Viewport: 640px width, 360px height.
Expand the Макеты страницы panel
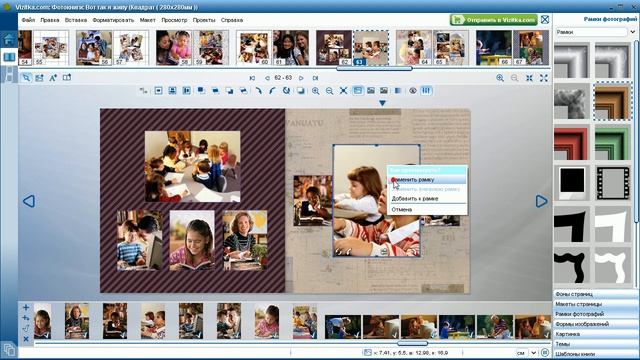(595, 304)
